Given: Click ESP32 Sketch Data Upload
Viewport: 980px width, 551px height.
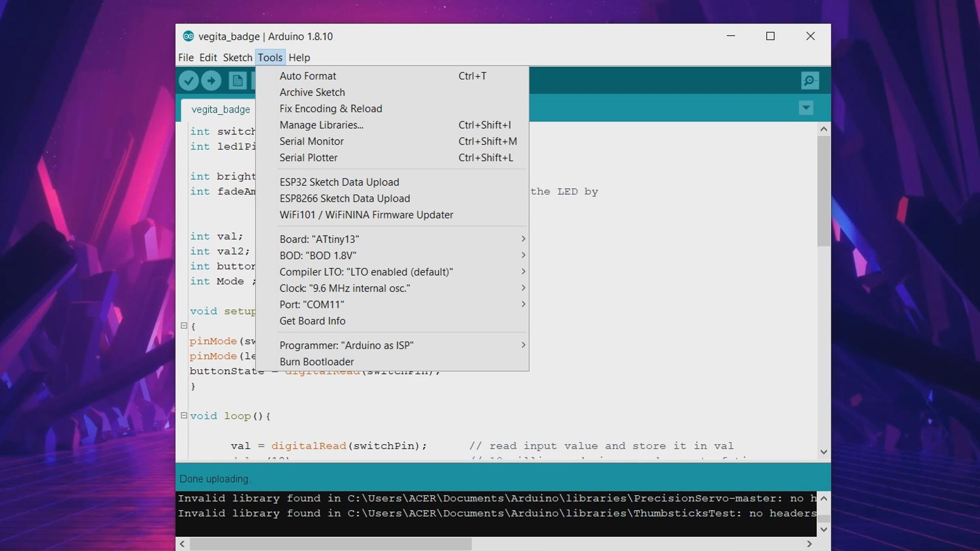Looking at the screenshot, I should tap(339, 182).
